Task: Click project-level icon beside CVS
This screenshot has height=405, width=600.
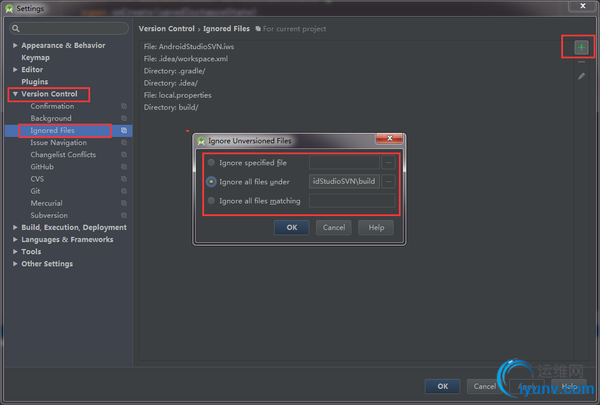Action: pos(124,179)
